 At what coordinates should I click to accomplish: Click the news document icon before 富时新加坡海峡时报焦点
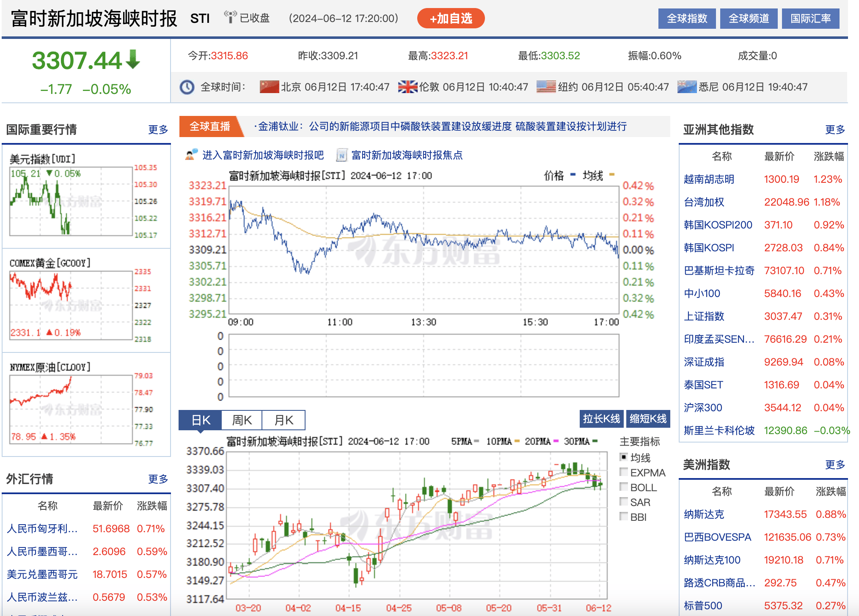341,155
